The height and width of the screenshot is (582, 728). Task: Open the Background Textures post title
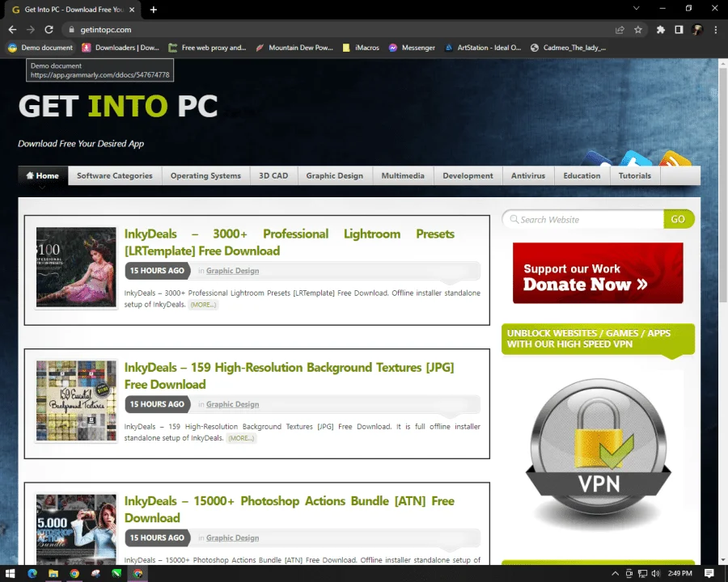[290, 376]
